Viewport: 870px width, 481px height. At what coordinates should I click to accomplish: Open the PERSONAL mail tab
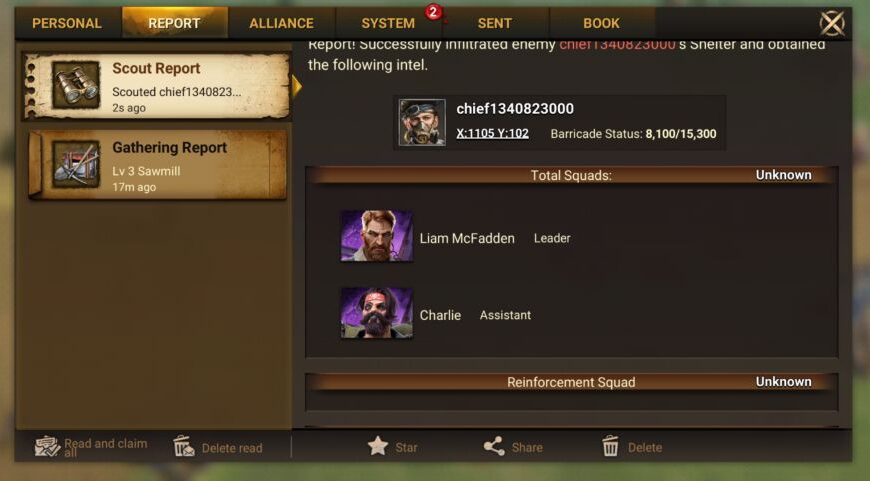point(67,23)
